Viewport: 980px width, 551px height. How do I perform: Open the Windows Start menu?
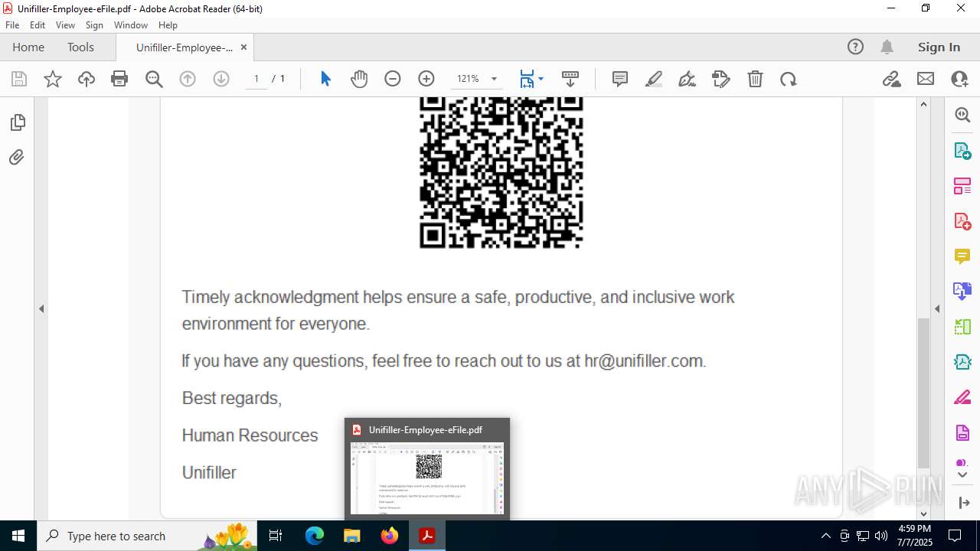(x=18, y=536)
